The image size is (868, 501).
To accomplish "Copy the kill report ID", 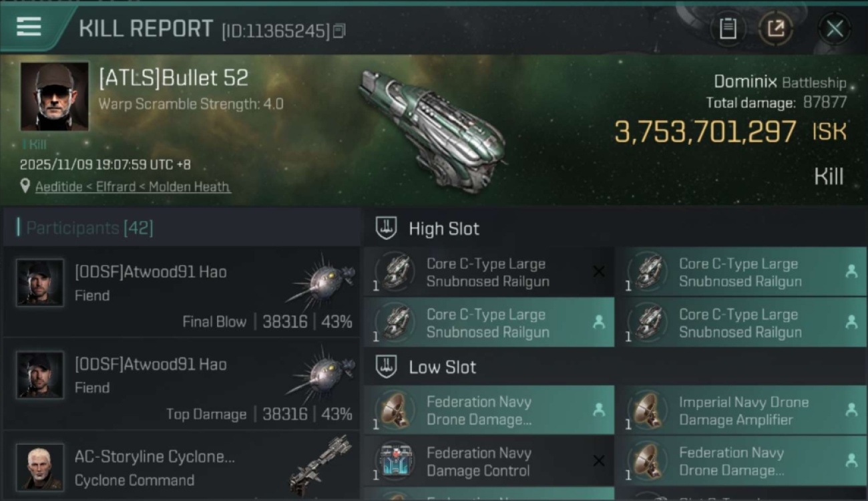I will click(339, 31).
